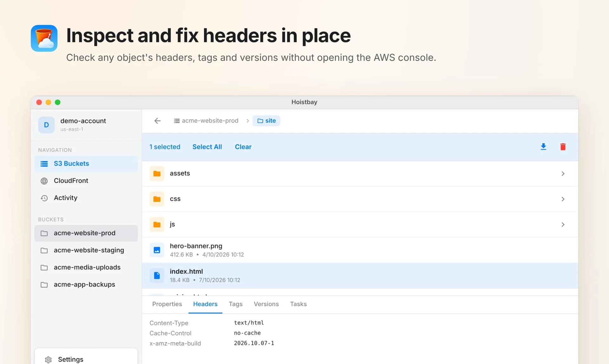The image size is (609, 364).
Task: Select the hero-banner.png file name
Action: [x=196, y=246]
